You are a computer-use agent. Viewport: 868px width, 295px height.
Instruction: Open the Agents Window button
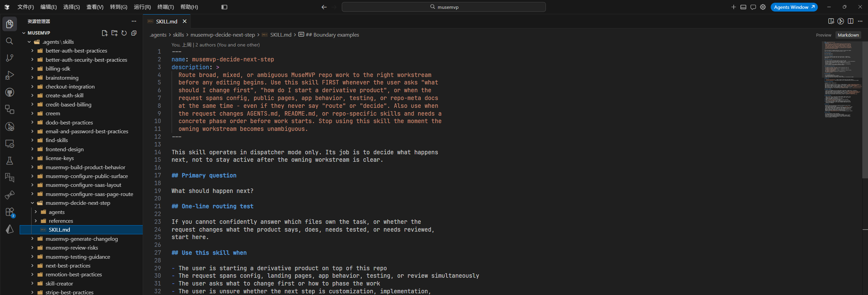[794, 7]
